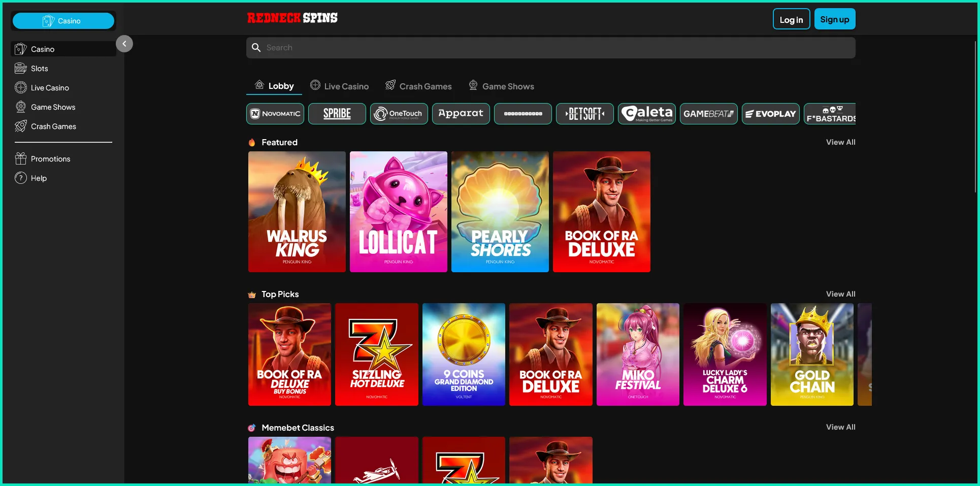Open the Lollicat featured game
Screen dimensions: 980x486
point(399,212)
